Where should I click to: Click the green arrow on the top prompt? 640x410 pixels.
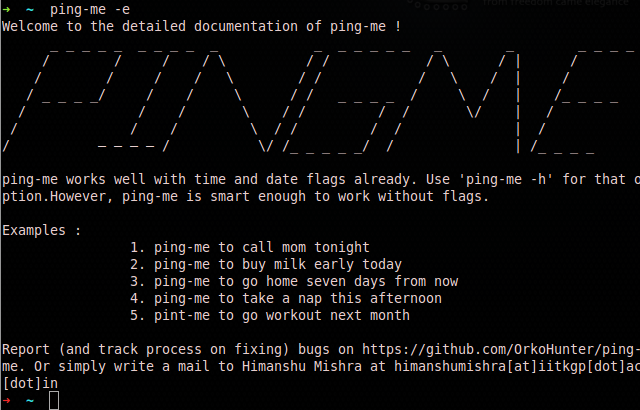click(x=6, y=9)
